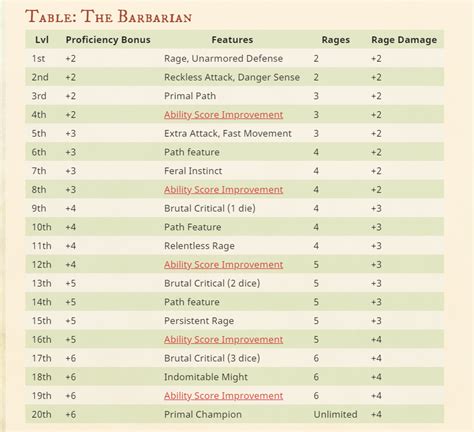Click the 'Lvl' column header

click(x=42, y=40)
